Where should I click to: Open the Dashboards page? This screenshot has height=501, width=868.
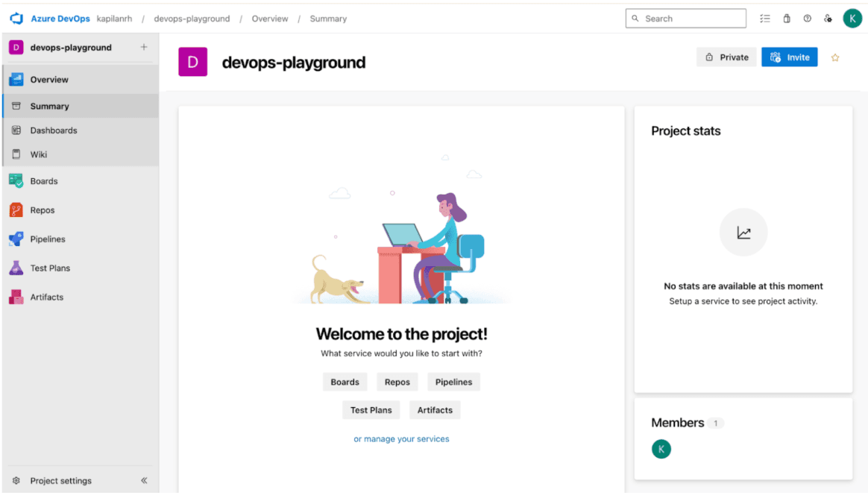(53, 130)
